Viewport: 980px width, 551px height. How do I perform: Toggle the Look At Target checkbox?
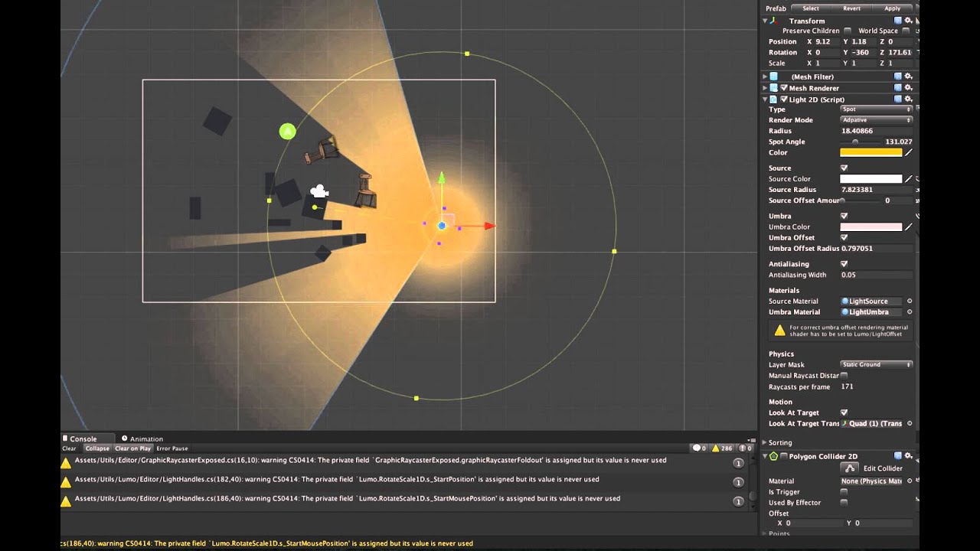pyautogui.click(x=844, y=412)
